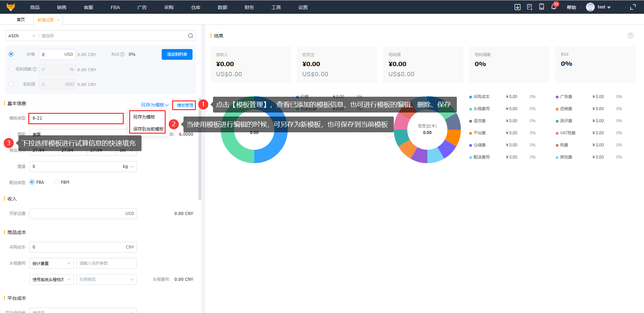This screenshot has width=644, height=313.
Task: Open the 数据 menu
Action: [x=222, y=7]
